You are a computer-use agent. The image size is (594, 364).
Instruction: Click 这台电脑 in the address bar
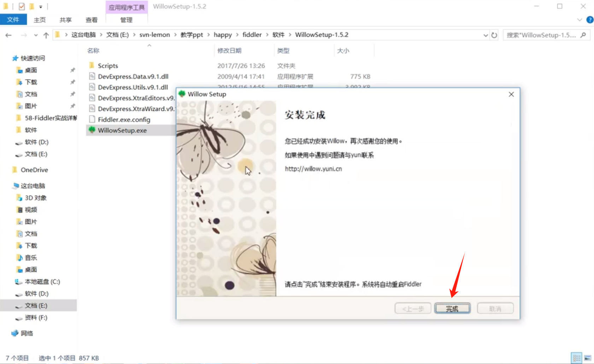coord(83,35)
